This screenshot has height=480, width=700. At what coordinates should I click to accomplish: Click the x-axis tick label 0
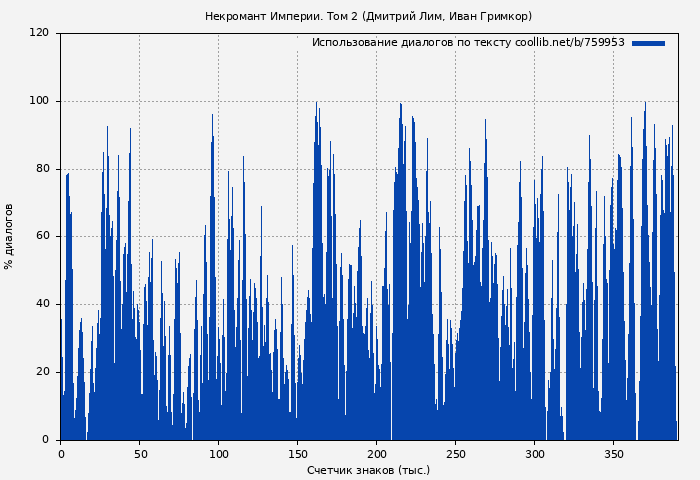coord(61,454)
